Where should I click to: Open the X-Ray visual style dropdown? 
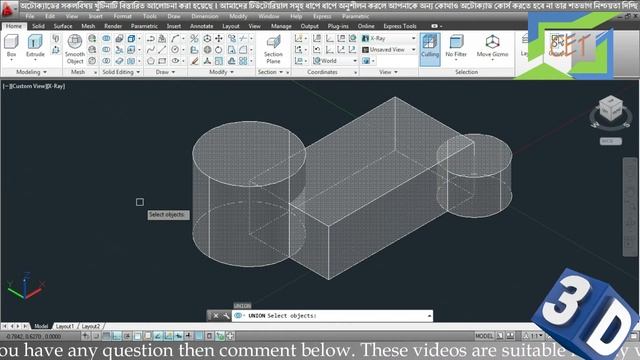[389, 38]
